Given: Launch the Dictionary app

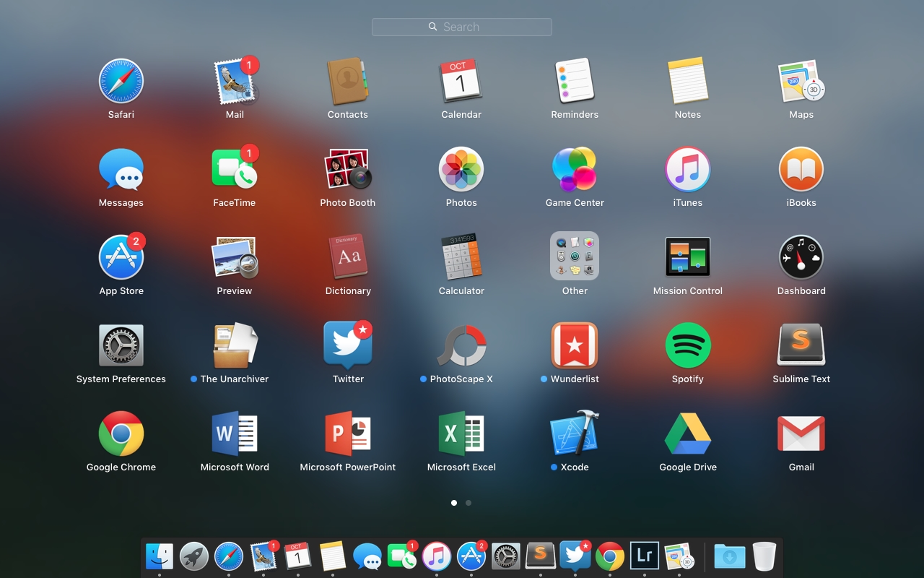Looking at the screenshot, I should (x=348, y=258).
